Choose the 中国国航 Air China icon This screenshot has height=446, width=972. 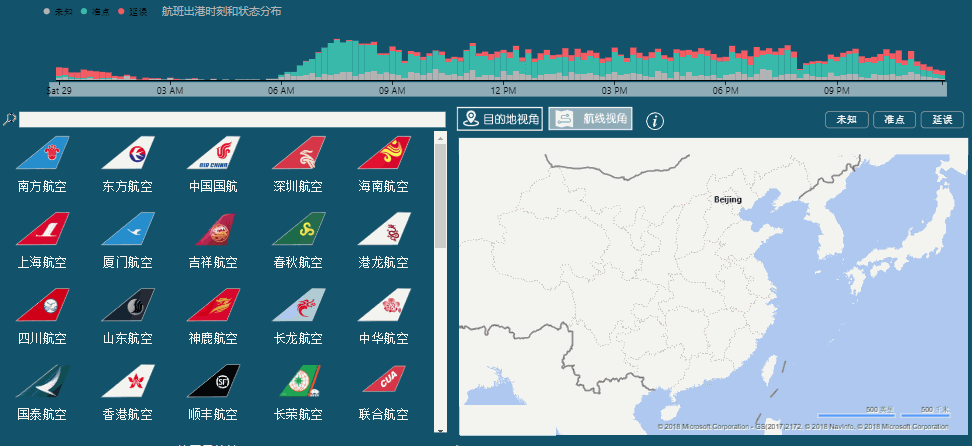coord(213,153)
